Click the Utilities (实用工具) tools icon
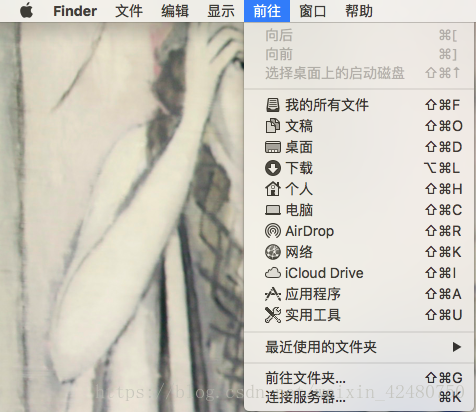476x412 pixels. click(x=273, y=315)
